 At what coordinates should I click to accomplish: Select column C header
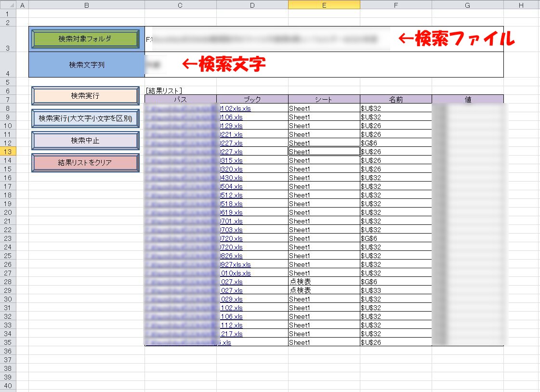[181, 5]
